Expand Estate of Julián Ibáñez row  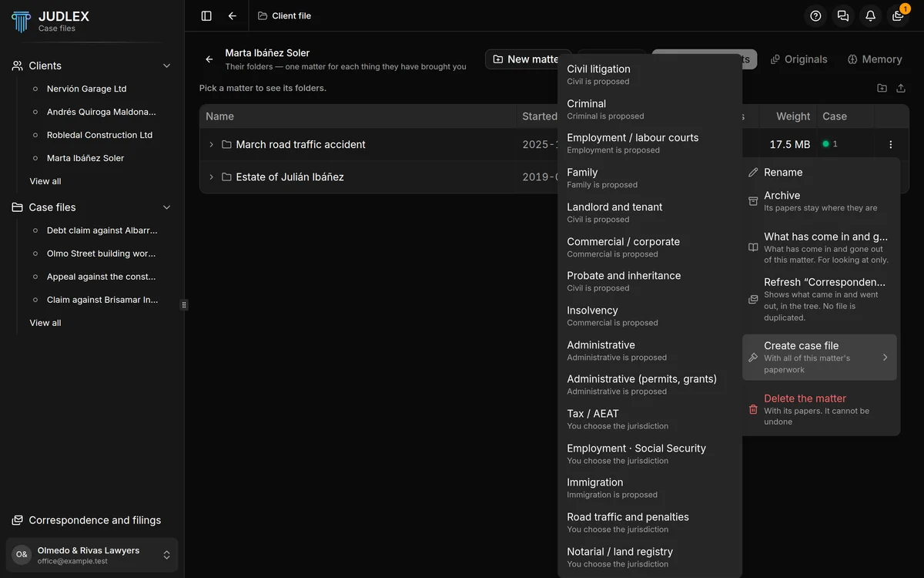tap(211, 176)
